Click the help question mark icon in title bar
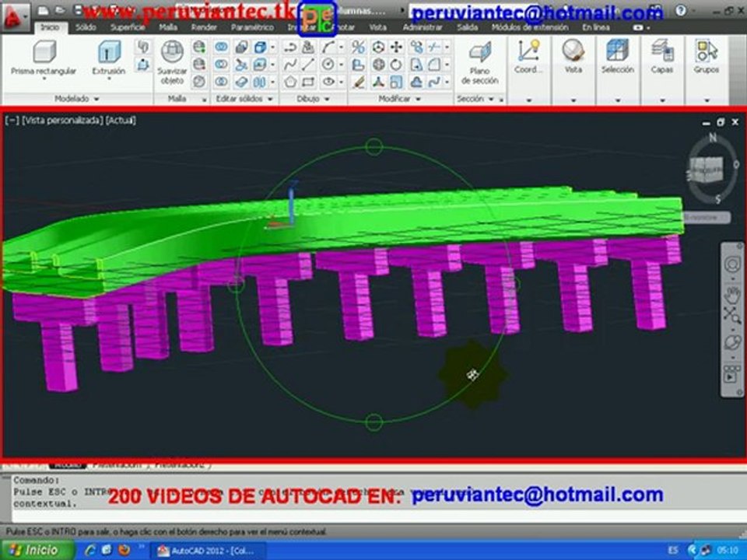This screenshot has width=747, height=560. pos(681,10)
